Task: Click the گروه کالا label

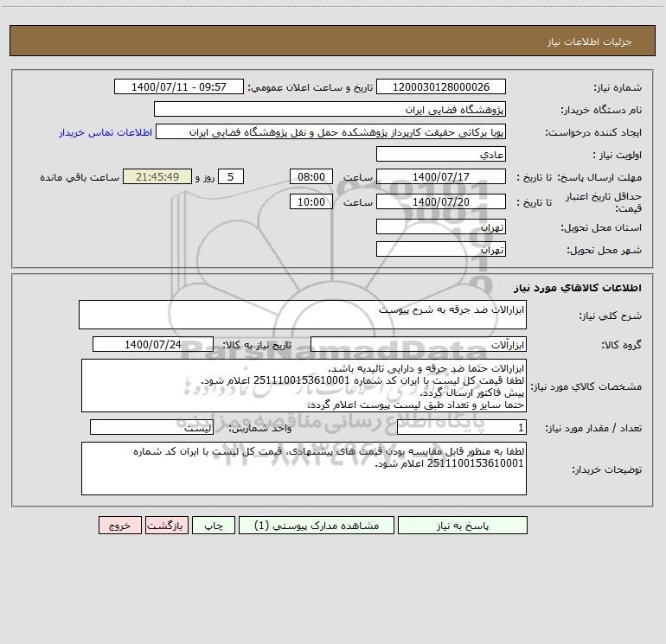Action: pos(621,345)
